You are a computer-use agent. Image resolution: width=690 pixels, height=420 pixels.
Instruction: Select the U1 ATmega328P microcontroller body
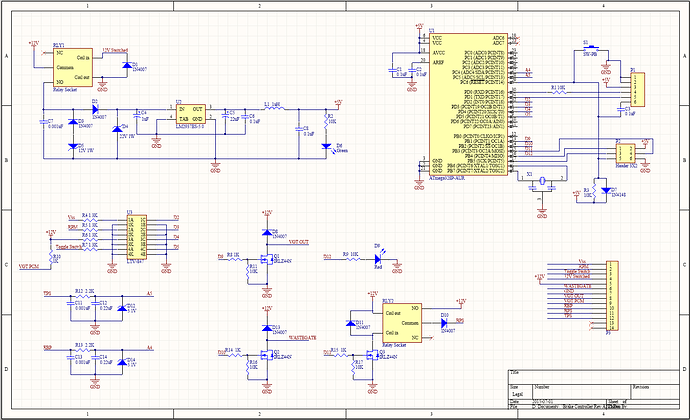click(468, 105)
